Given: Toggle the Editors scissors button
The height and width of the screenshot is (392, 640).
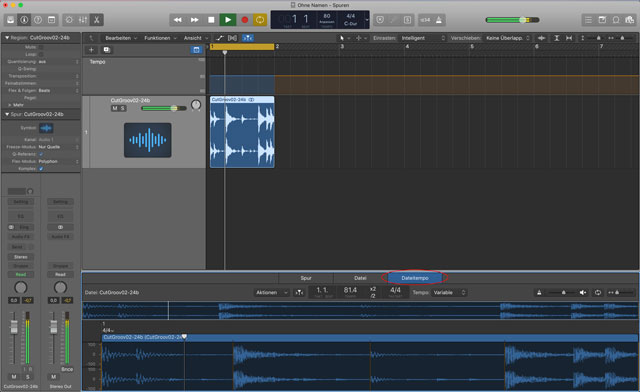Looking at the screenshot, I should [97, 20].
